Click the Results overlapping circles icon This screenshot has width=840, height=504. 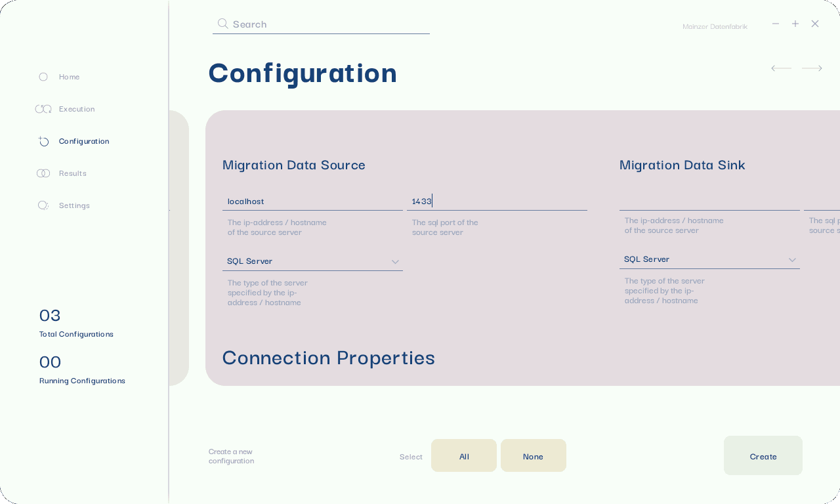43,173
